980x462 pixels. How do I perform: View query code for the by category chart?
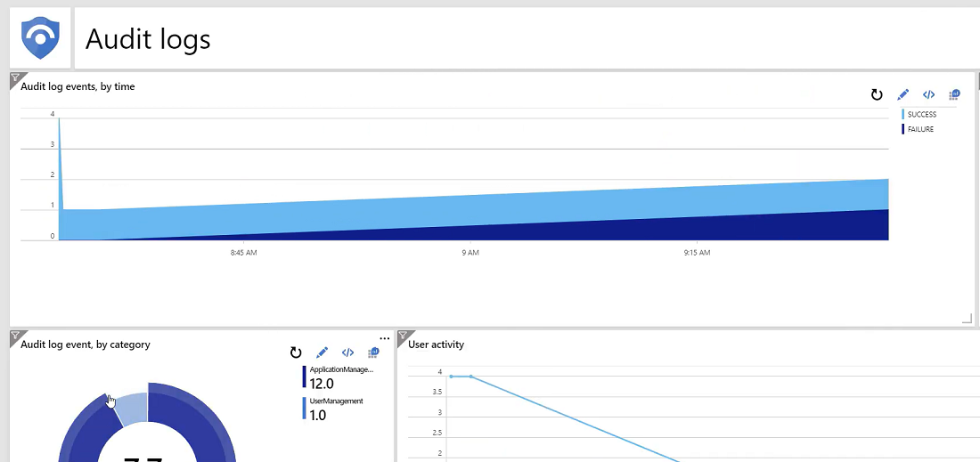347,353
